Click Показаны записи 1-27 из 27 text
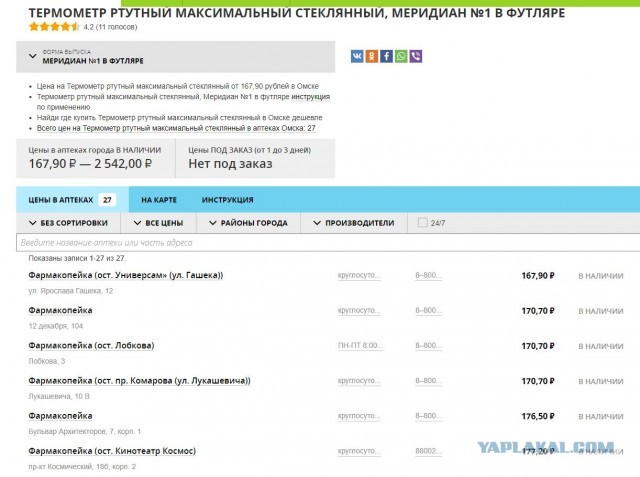This screenshot has height=477, width=640. (x=77, y=258)
